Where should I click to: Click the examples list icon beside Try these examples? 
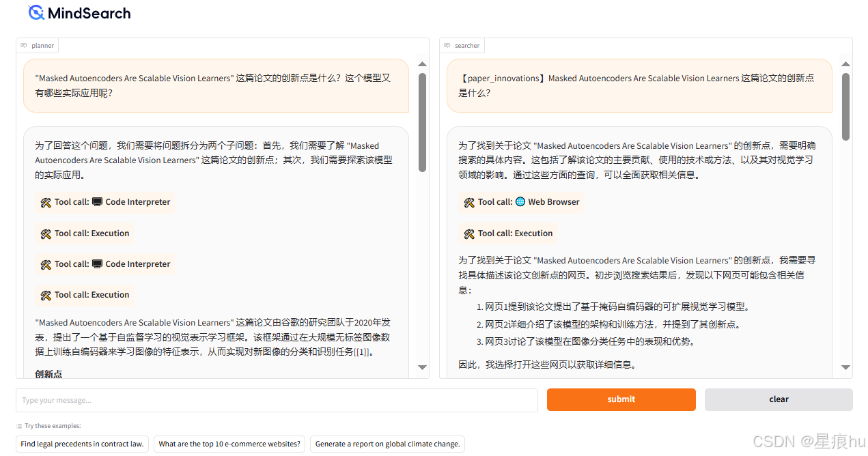click(19, 426)
